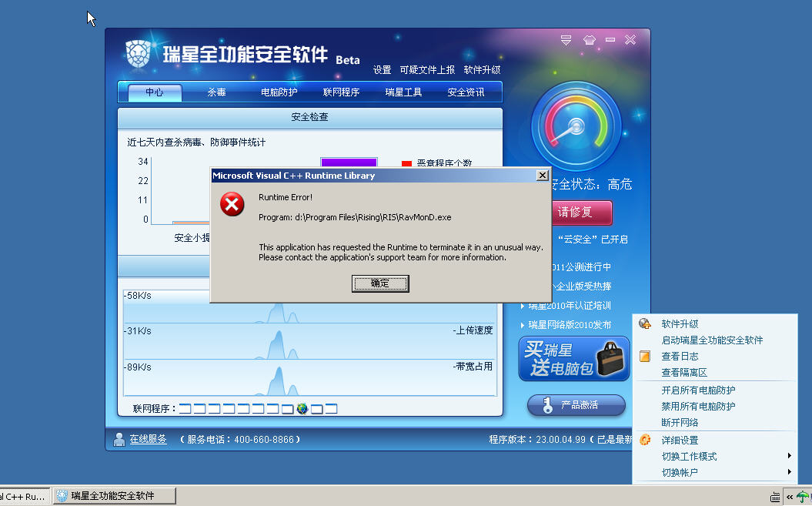812x506 pixels.
Task: Click the C++ Runtime taskbar button
Action: point(25,496)
